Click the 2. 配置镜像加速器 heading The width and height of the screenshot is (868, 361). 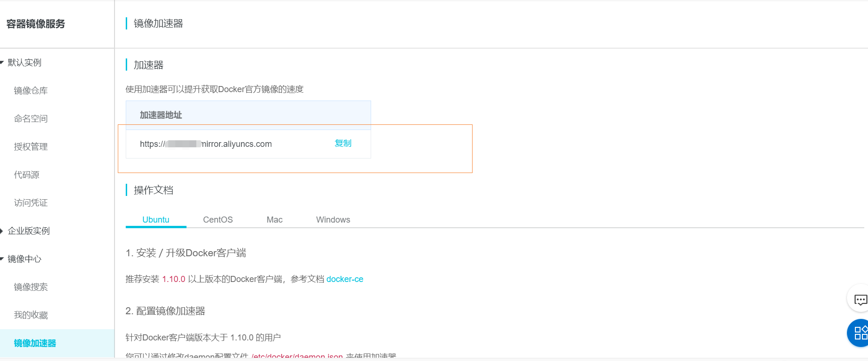165,311
